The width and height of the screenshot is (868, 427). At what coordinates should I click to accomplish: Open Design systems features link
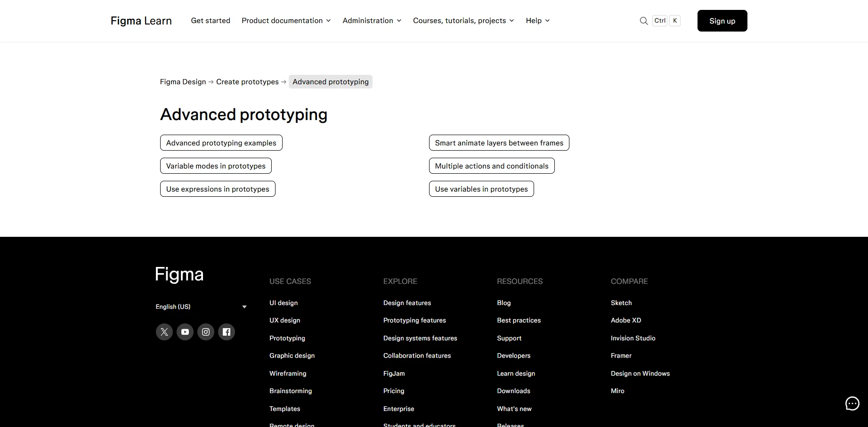tap(420, 338)
